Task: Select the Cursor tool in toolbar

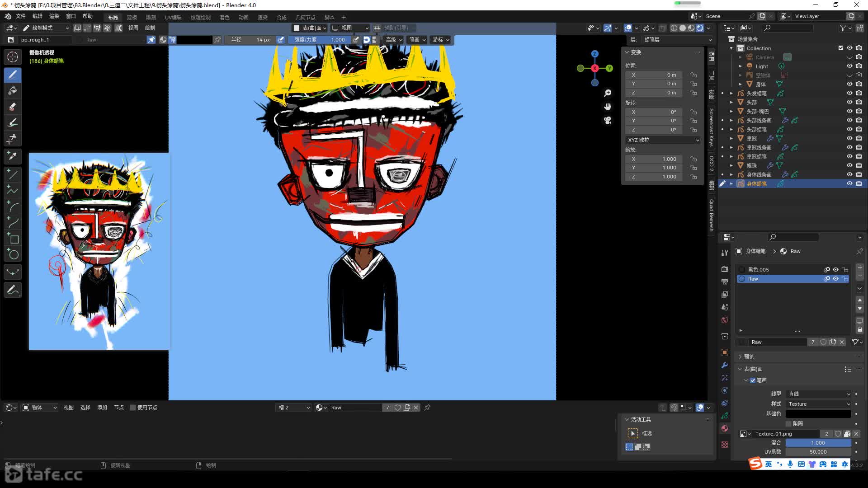Action: (13, 57)
